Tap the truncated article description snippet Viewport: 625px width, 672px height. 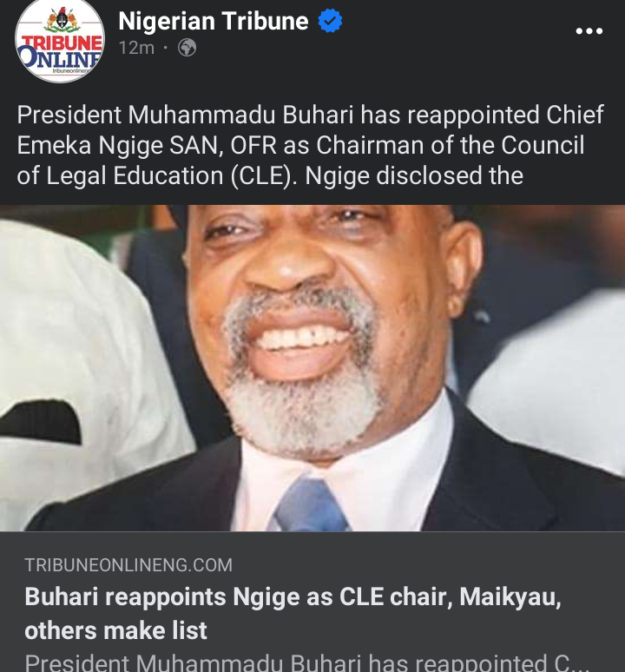(x=306, y=662)
